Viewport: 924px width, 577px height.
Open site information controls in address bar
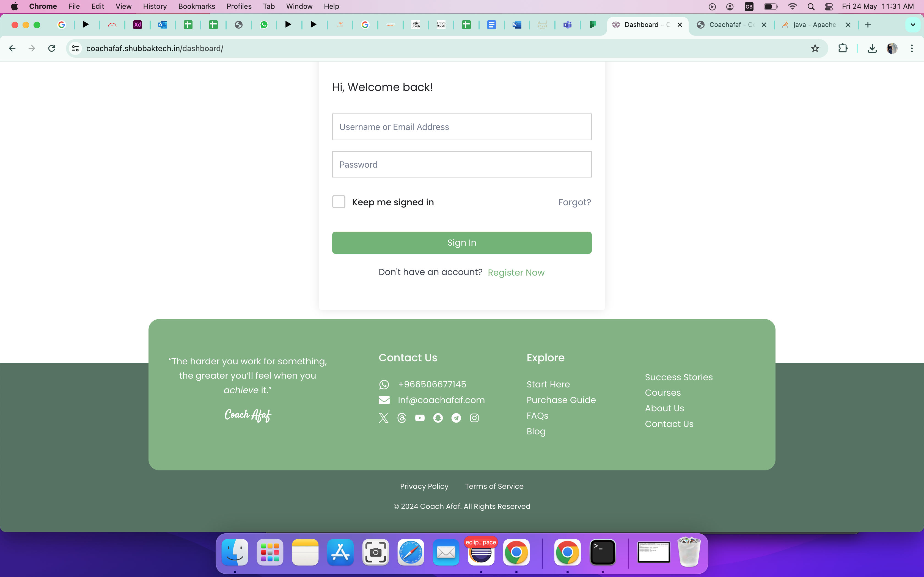pyautogui.click(x=76, y=48)
